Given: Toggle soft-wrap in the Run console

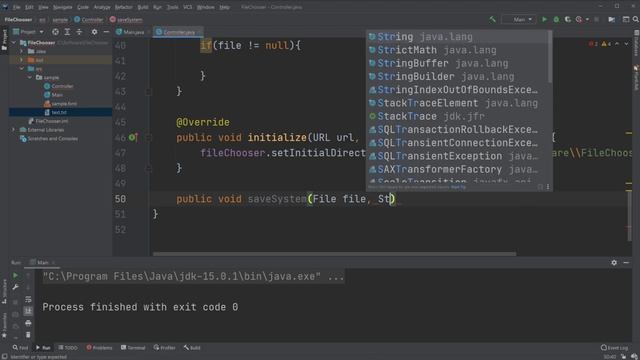Looking at the screenshot, I should coord(28,299).
